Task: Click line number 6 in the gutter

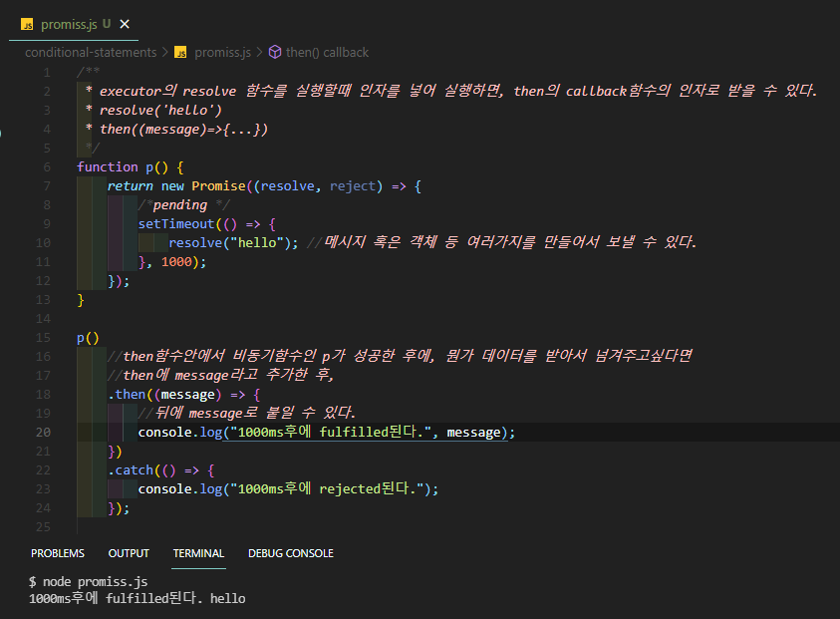Action: (47, 167)
